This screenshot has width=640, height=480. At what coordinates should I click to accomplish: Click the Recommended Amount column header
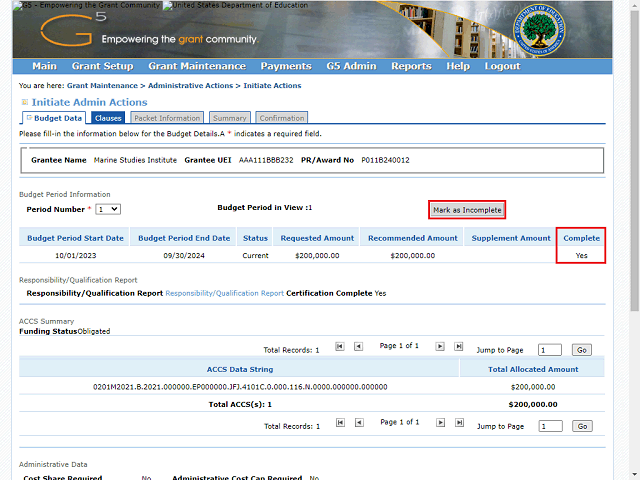click(413, 238)
